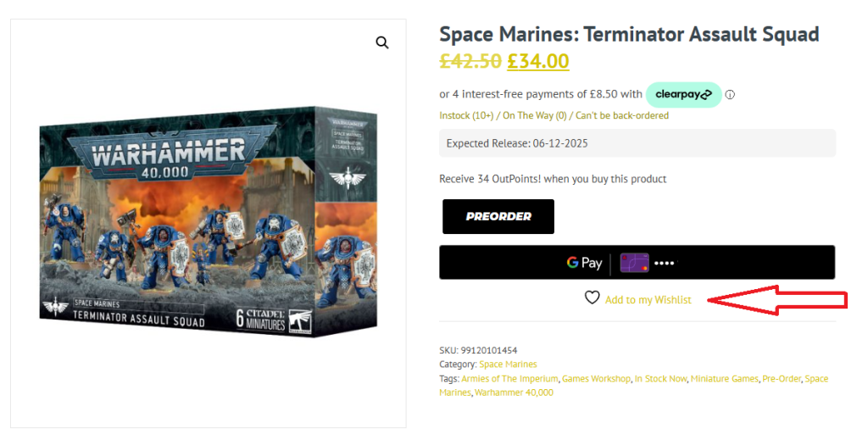Image resolution: width=868 pixels, height=434 pixels.
Task: Open the Pre-Order tag link
Action: click(782, 379)
